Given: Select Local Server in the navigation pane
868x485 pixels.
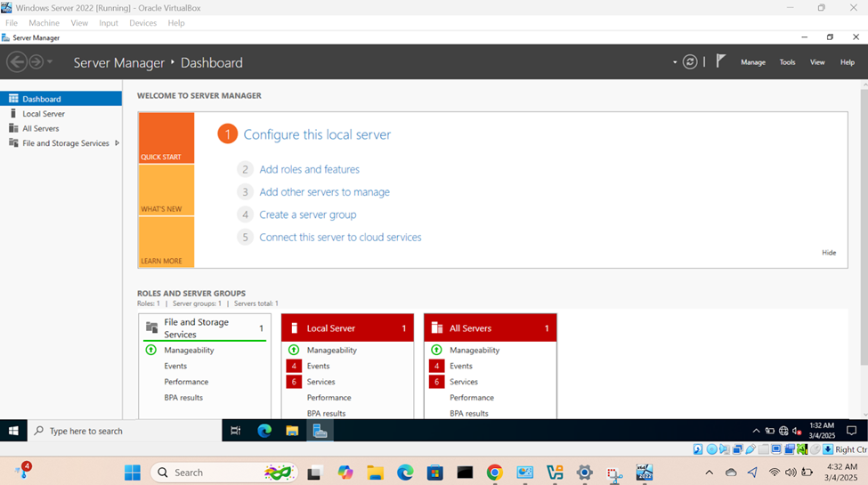Looking at the screenshot, I should (x=61, y=114).
